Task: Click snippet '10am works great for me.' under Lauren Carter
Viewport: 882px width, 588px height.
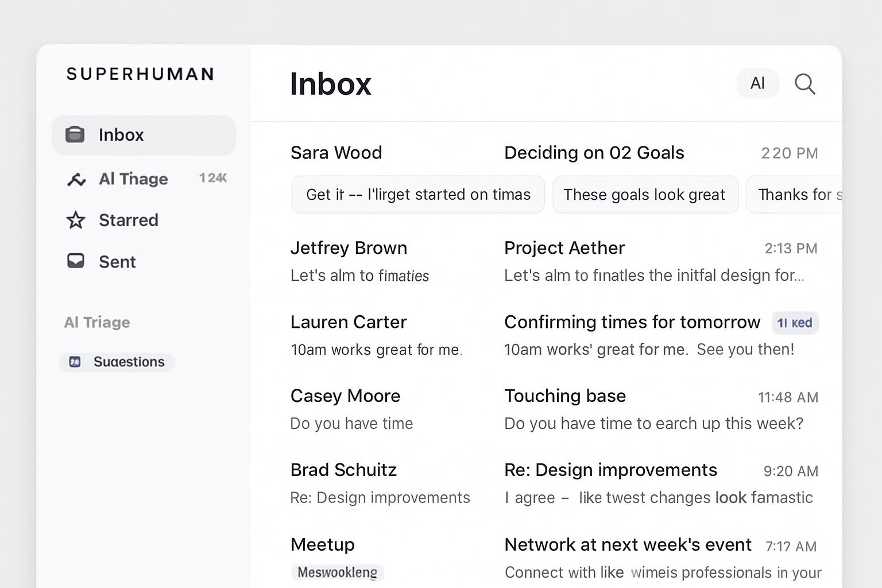Action: (x=376, y=350)
